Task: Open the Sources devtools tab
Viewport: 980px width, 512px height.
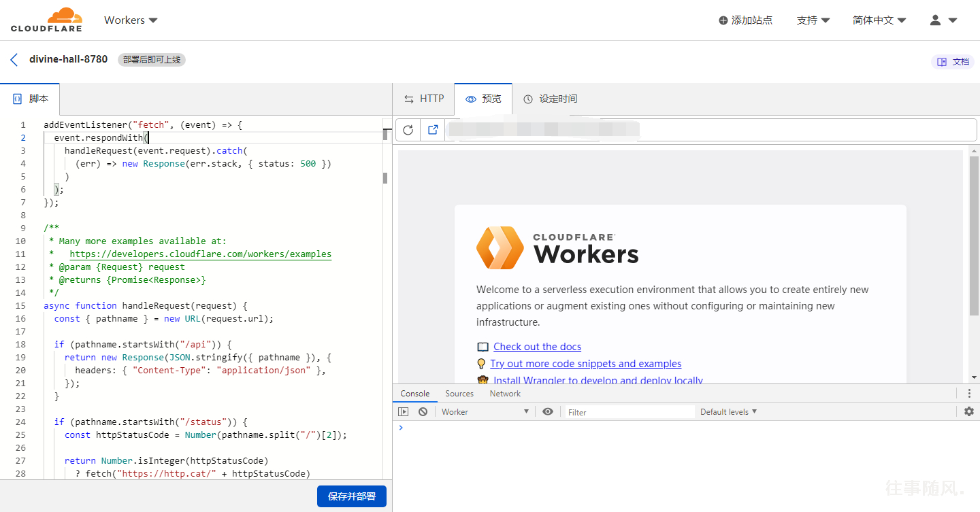Action: tap(459, 394)
